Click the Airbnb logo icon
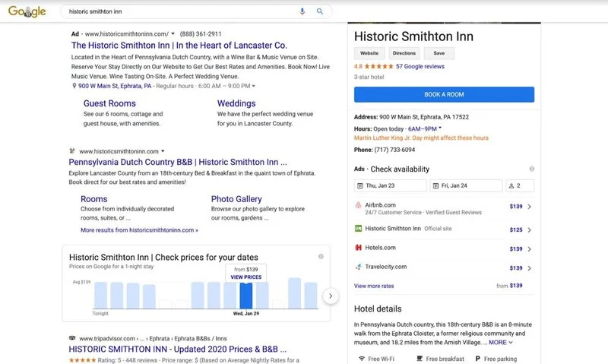The image size is (608, 364). tap(358, 205)
